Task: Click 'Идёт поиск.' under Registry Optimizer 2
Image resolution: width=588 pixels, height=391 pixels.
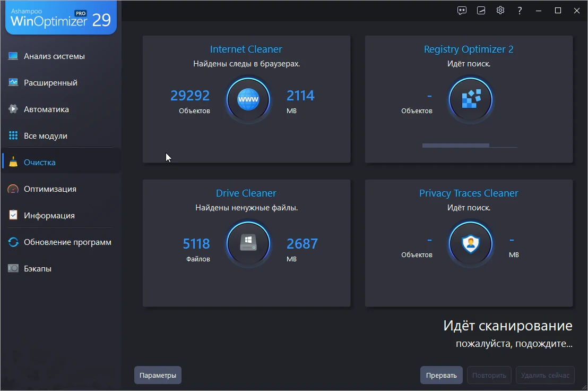Action: pyautogui.click(x=469, y=64)
